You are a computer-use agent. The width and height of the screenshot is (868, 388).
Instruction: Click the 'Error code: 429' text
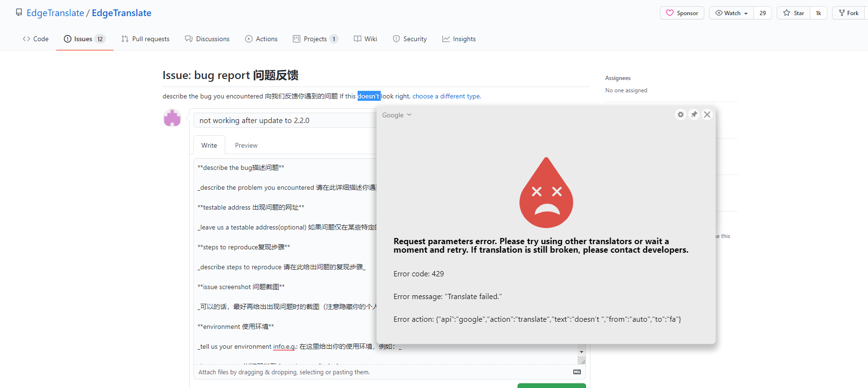click(419, 273)
